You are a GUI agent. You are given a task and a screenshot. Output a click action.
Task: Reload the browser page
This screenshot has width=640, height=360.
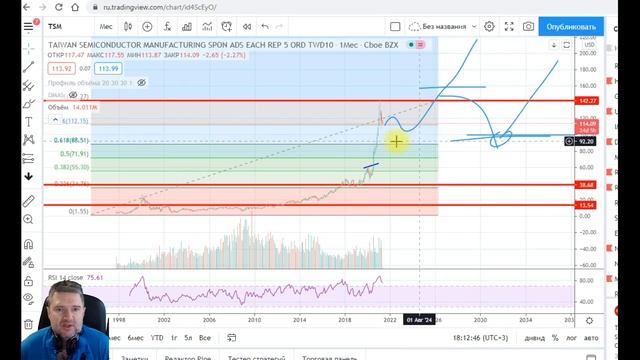pyautogui.click(x=59, y=7)
